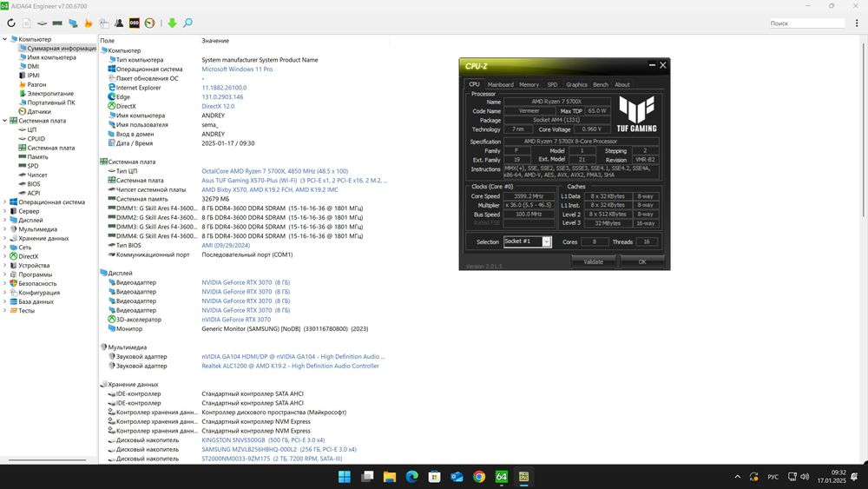The width and height of the screenshot is (868, 489).
Task: Switch to the Bench tab in CPU-Z
Action: [x=601, y=85]
